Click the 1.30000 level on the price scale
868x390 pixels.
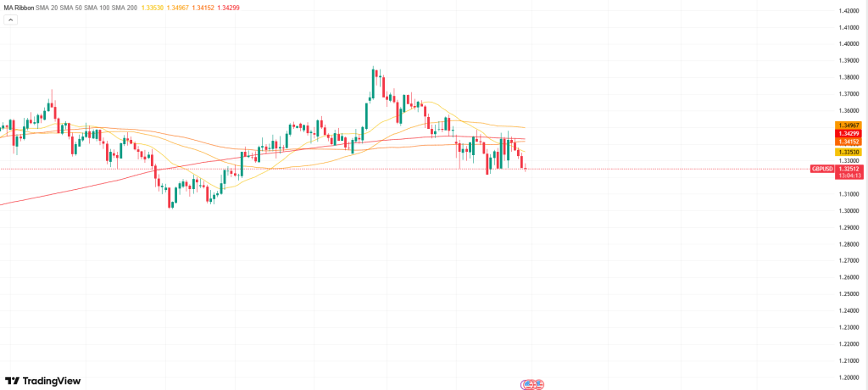(x=849, y=211)
